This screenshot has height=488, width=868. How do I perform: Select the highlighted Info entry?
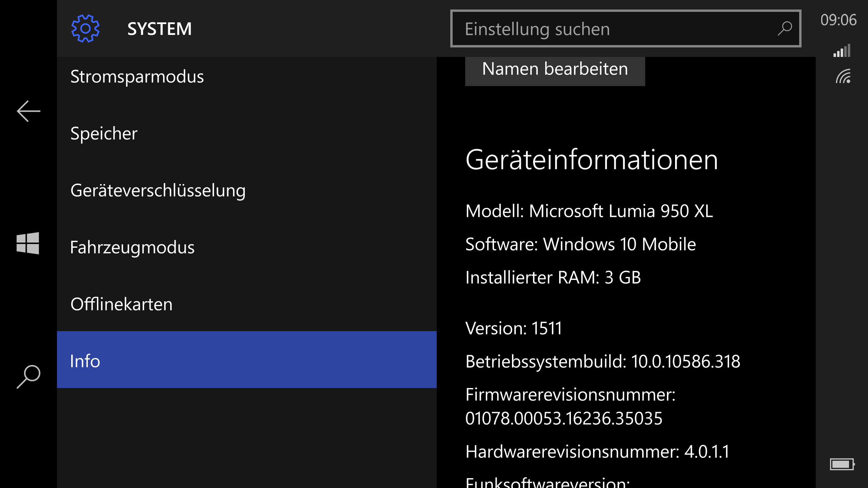(x=247, y=360)
